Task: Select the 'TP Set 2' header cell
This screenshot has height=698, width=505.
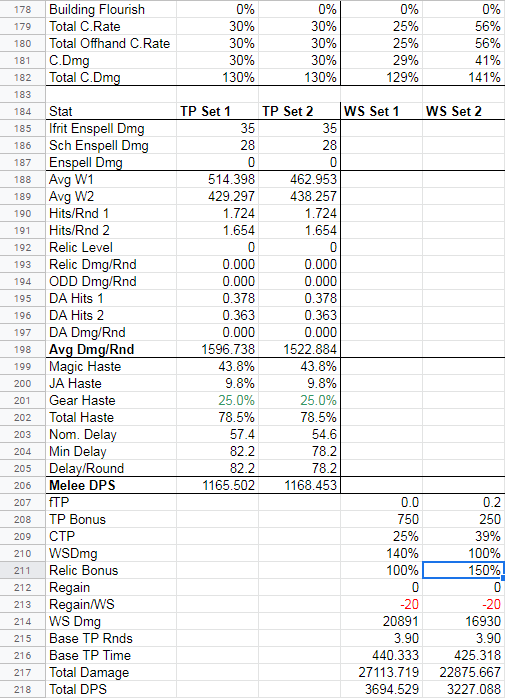Action: click(299, 111)
